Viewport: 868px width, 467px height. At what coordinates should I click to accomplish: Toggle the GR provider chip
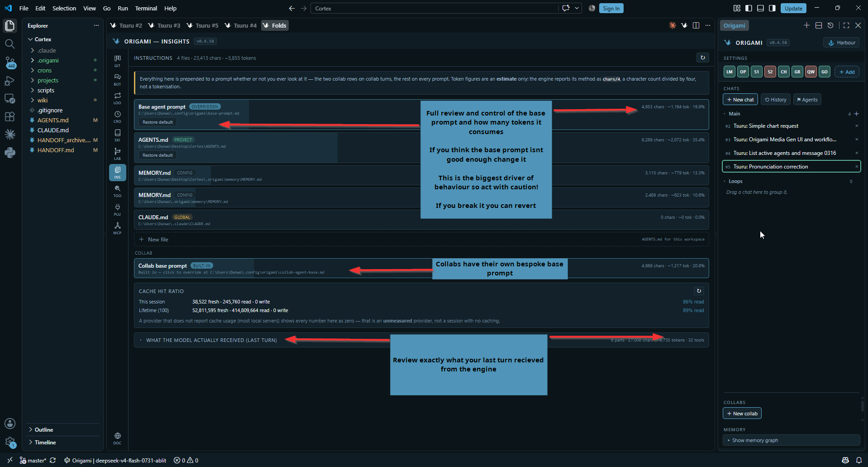pos(797,72)
